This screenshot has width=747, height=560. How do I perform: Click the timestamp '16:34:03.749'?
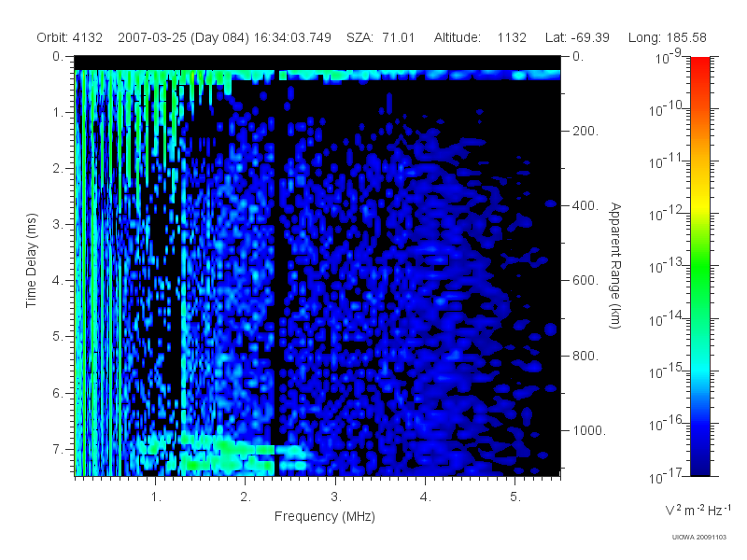(292, 37)
